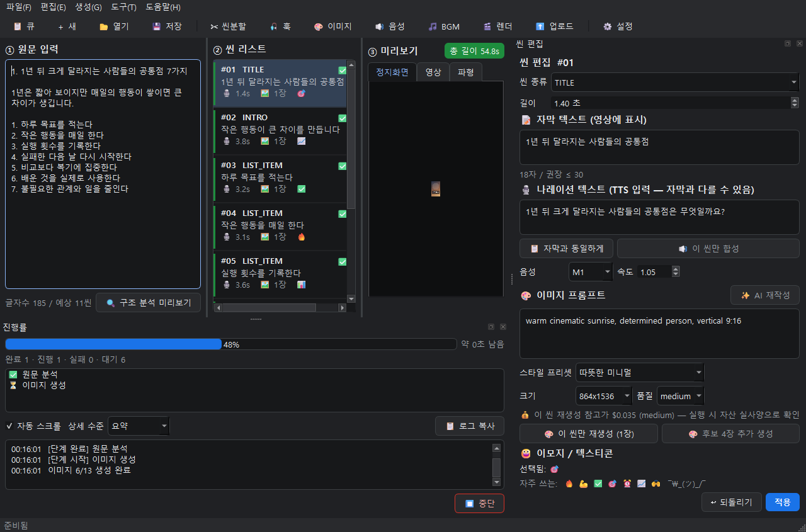Toggle the checkbox on scene #01 TITLE

click(x=343, y=71)
